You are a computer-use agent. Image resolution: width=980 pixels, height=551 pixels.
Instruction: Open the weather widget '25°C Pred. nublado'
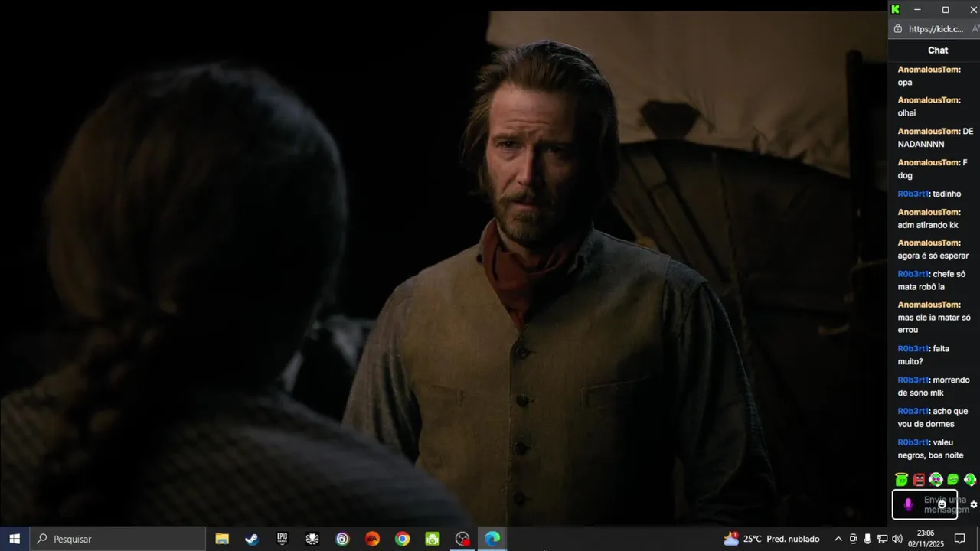(x=772, y=539)
